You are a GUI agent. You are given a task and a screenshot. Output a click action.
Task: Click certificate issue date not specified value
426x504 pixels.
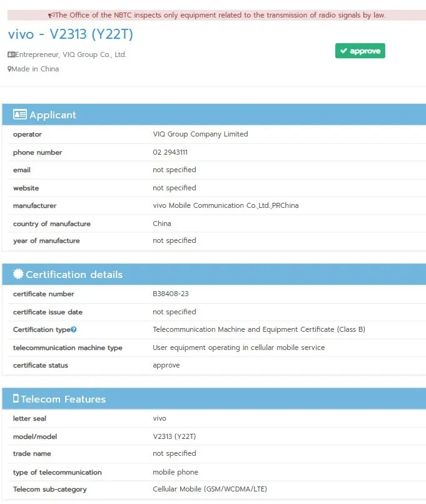tap(174, 312)
